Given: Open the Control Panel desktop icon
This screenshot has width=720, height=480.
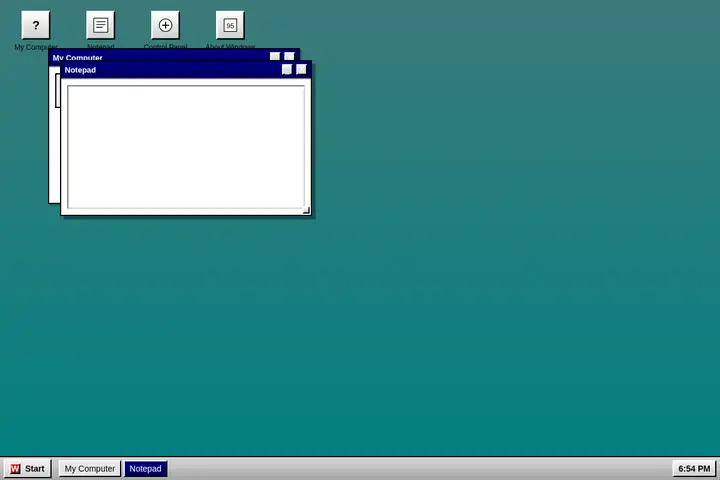Looking at the screenshot, I should 165,25.
